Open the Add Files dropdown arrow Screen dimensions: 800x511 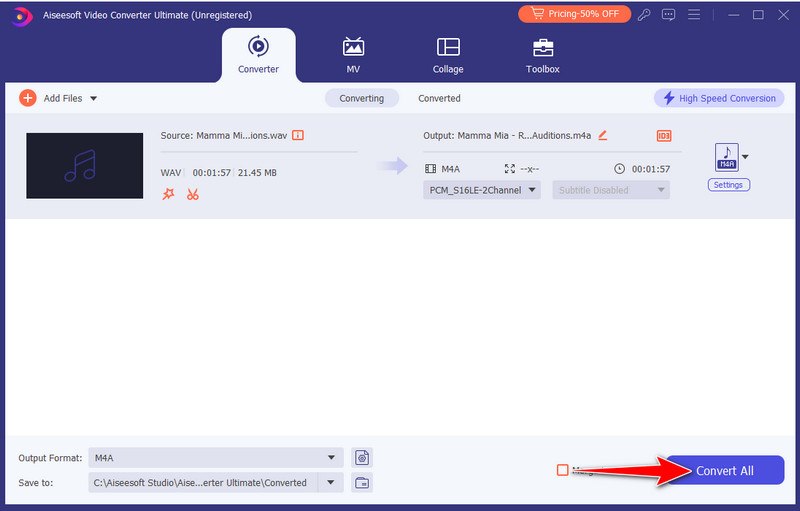point(94,99)
